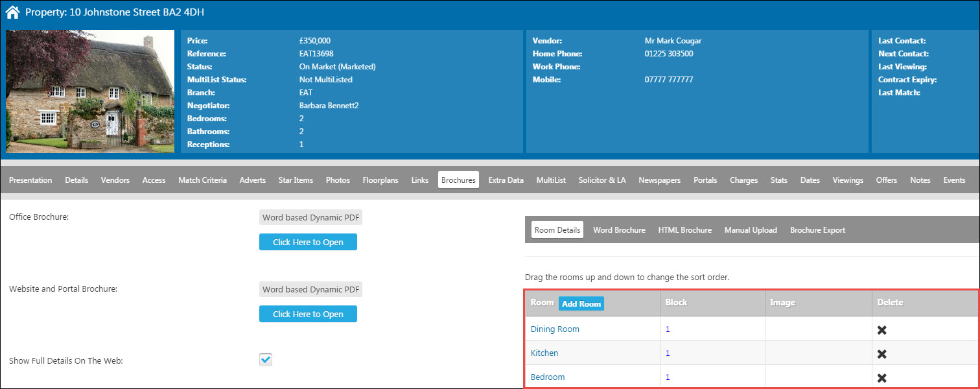Open the Website and Portal Brochure
The width and height of the screenshot is (980, 389).
pyautogui.click(x=308, y=314)
